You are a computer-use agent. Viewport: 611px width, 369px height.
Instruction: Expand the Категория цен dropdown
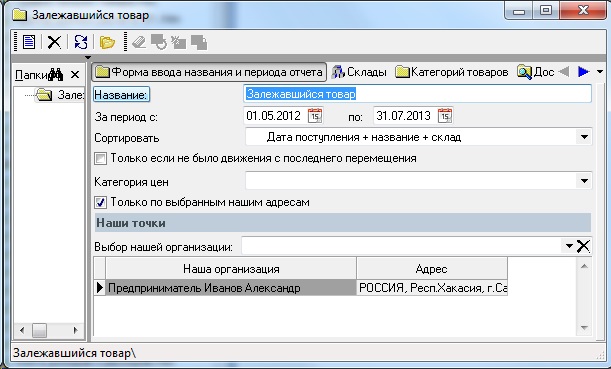584,181
